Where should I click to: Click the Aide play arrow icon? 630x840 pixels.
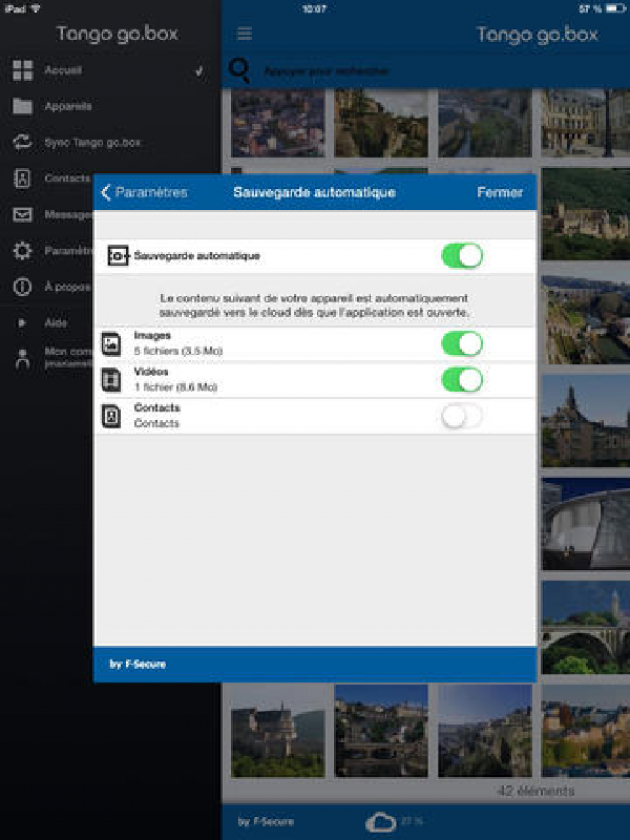pos(22,323)
